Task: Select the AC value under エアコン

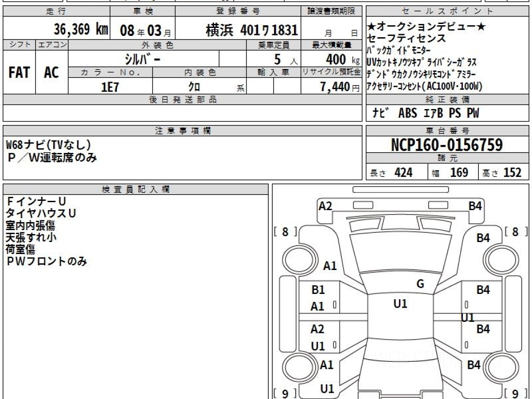Action: point(51,73)
